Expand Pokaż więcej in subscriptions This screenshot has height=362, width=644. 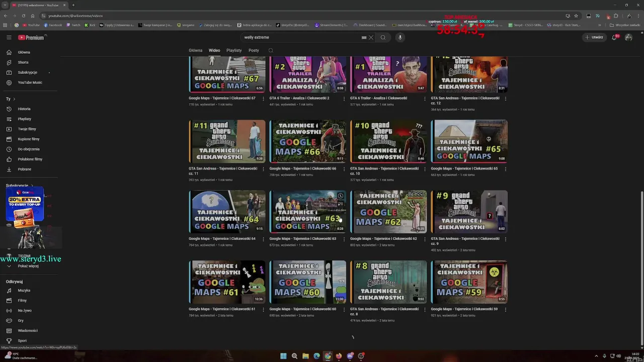tap(29, 266)
